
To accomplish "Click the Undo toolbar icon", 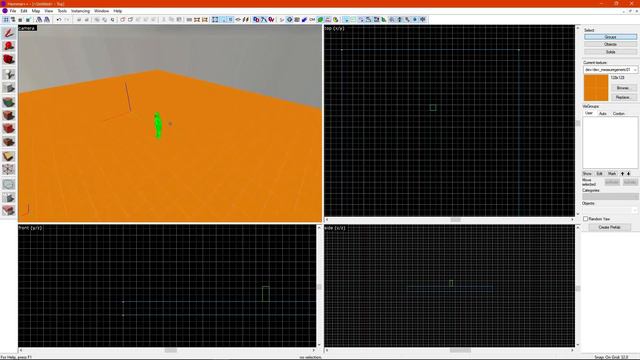I will tap(59, 20).
